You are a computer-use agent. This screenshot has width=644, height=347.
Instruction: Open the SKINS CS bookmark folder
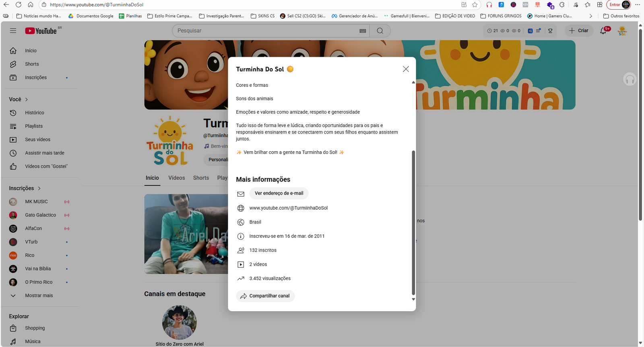[262, 16]
